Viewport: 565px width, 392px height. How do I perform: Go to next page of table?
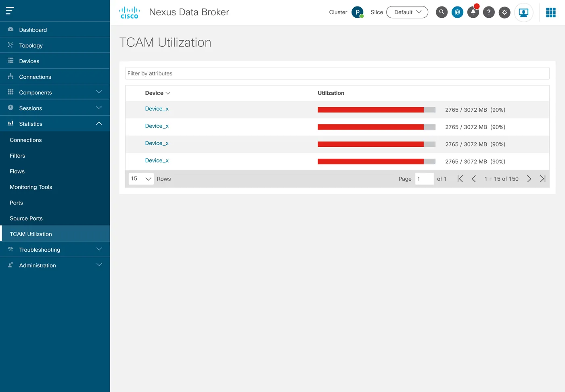coord(529,179)
